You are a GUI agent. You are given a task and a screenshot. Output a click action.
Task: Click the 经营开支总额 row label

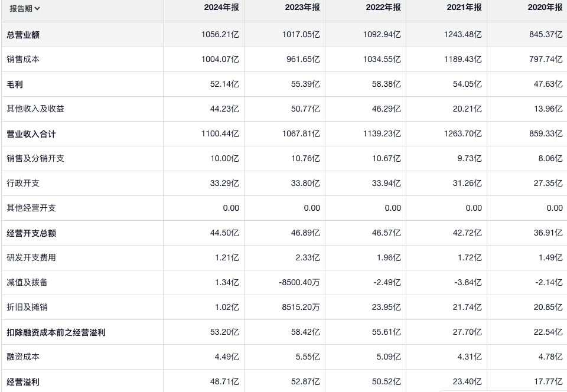32,233
